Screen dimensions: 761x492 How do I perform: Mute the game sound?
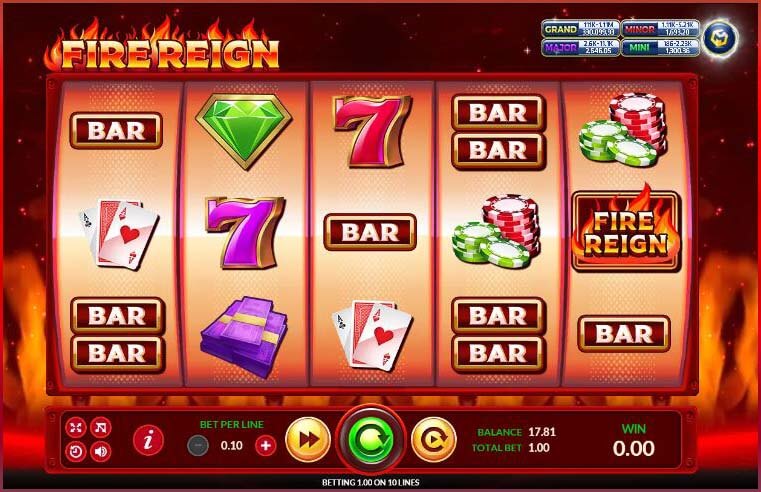[x=101, y=452]
